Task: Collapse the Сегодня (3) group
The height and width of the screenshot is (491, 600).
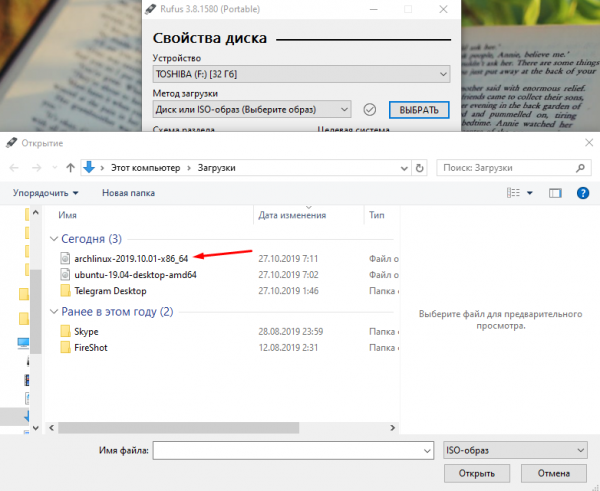Action: pos(54,239)
